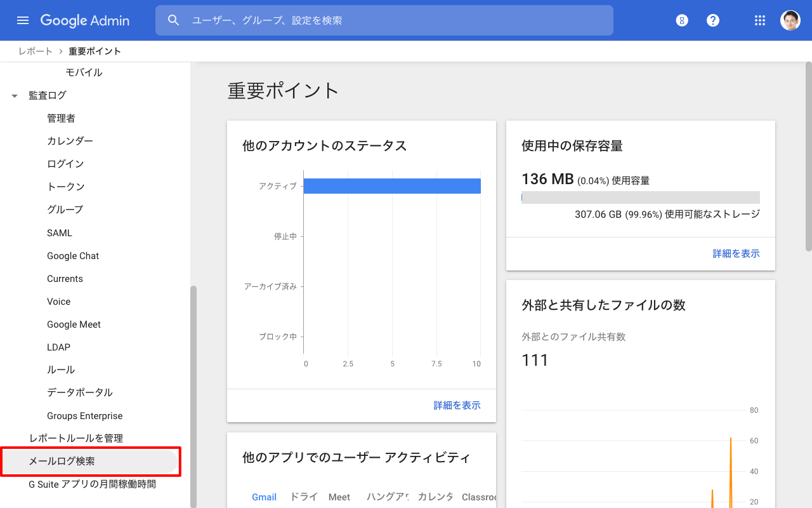
Task: Open the help question mark icon
Action: click(713, 20)
